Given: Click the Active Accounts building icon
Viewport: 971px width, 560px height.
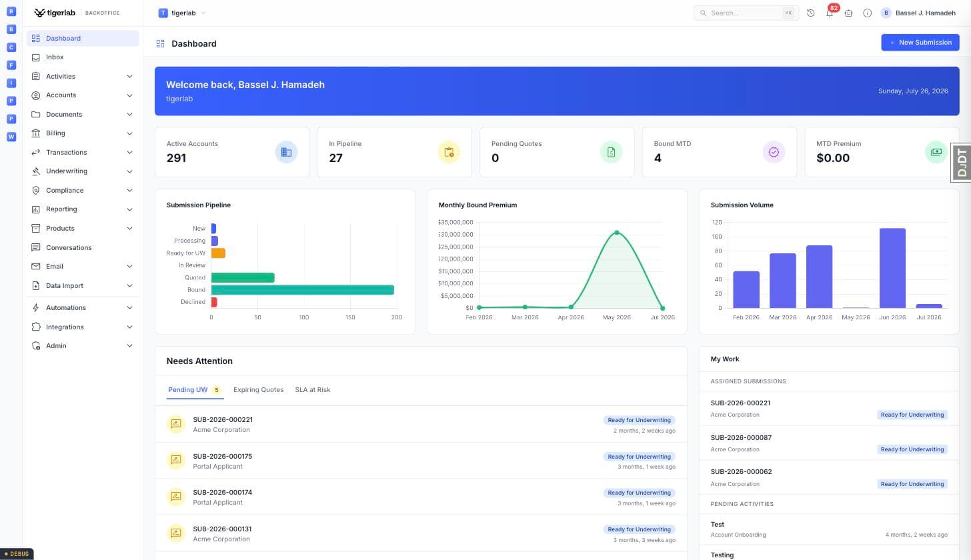Looking at the screenshot, I should 286,152.
